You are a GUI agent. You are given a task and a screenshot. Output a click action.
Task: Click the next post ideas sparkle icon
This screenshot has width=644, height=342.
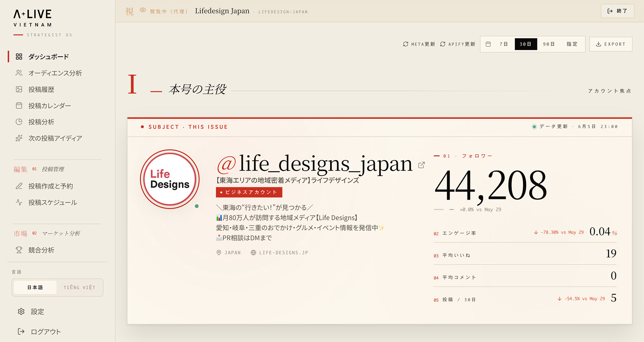[x=19, y=138]
